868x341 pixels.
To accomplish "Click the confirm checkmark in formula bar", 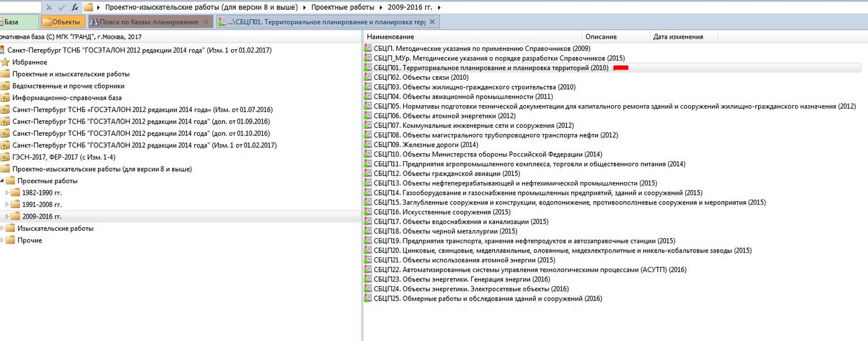I will (61, 8).
